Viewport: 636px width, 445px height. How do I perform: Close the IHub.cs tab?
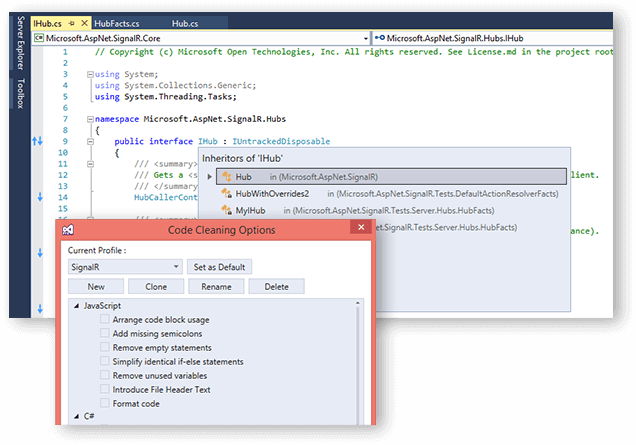click(84, 23)
